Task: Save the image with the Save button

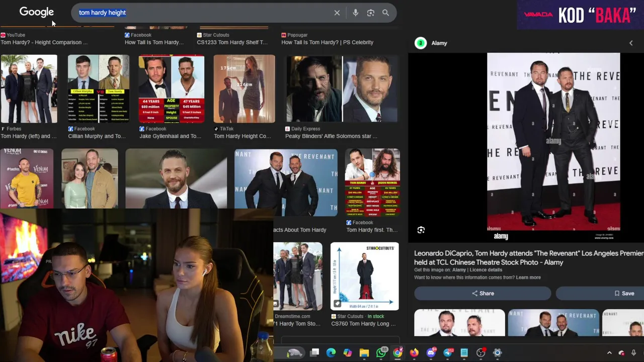Action: coord(600,293)
